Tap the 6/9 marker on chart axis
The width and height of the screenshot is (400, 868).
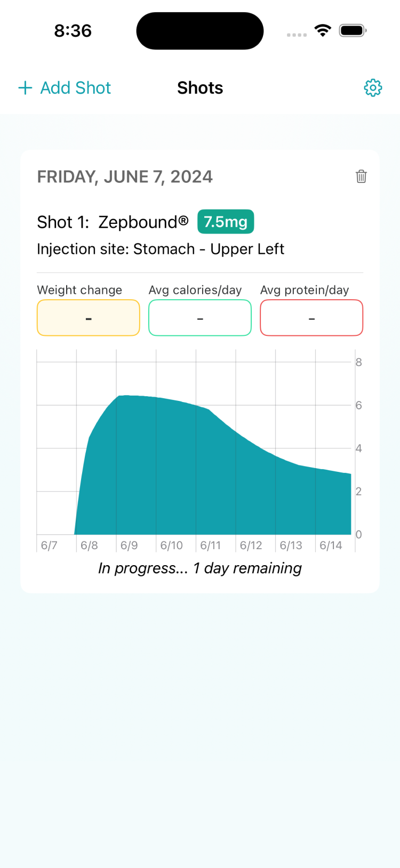point(129,545)
